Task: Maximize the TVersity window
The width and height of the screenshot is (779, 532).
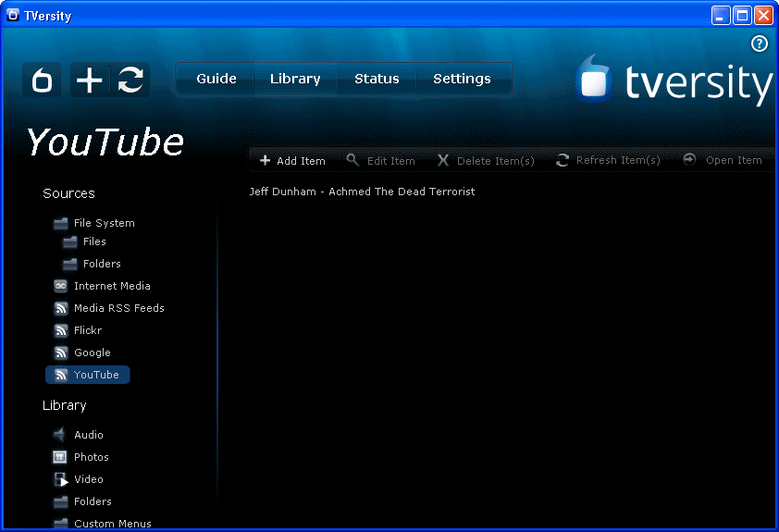Action: tap(742, 16)
